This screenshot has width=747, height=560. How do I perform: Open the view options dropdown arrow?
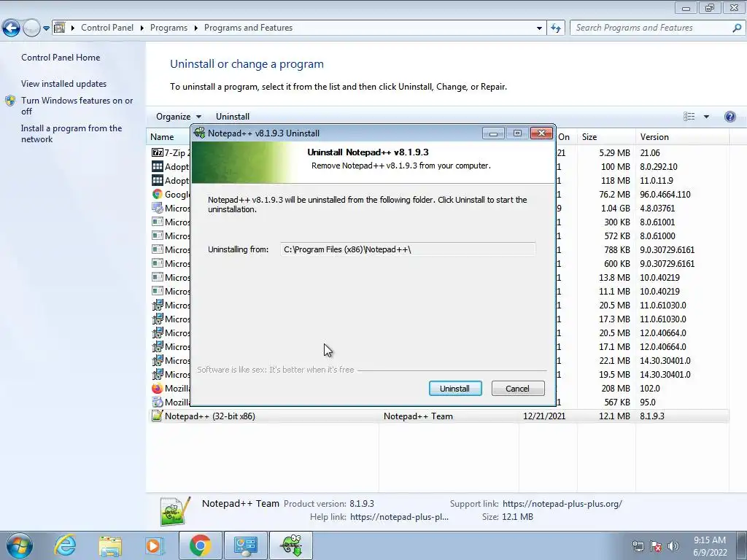(x=706, y=117)
